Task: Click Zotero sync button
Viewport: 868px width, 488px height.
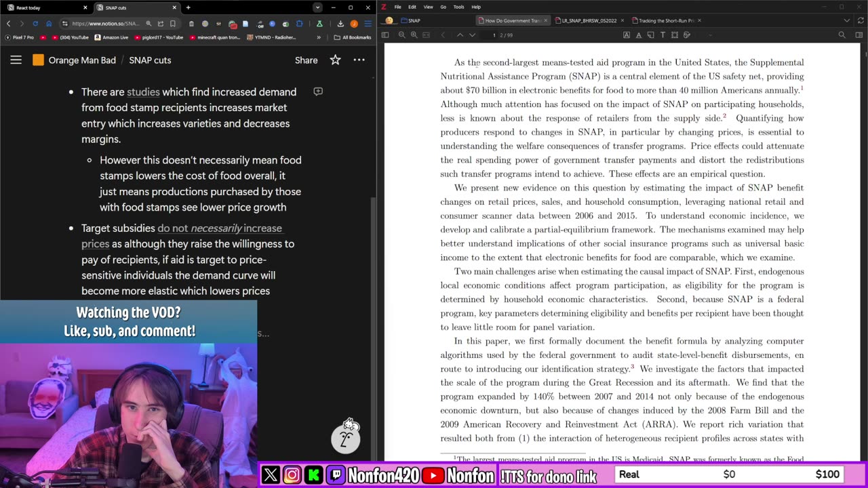Action: 859,20
